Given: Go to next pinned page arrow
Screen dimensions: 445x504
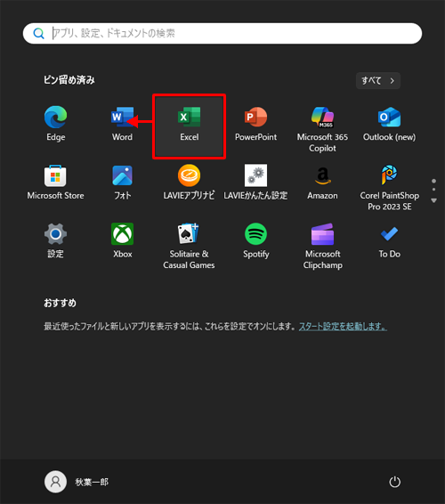Looking at the screenshot, I should point(433,200).
